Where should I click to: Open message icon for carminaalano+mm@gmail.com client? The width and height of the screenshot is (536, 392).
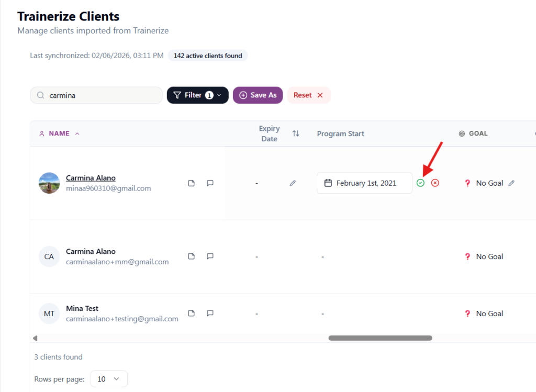pyautogui.click(x=210, y=256)
